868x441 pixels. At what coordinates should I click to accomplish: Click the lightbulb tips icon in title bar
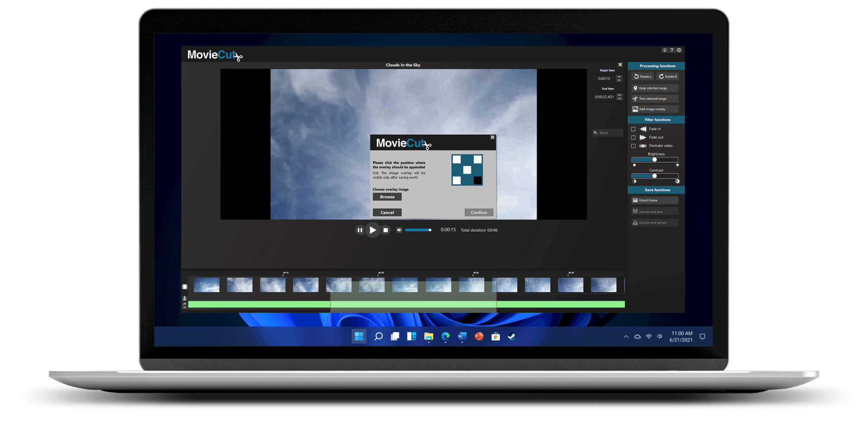coord(665,50)
